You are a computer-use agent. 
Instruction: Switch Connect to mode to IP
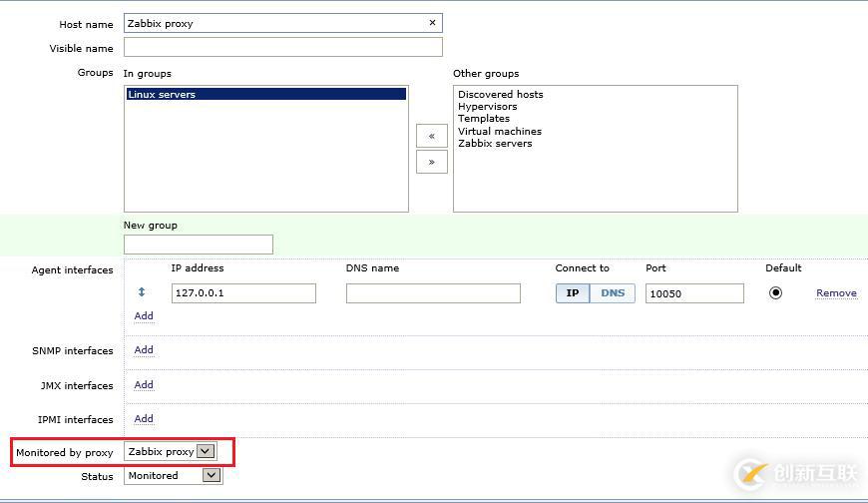573,293
